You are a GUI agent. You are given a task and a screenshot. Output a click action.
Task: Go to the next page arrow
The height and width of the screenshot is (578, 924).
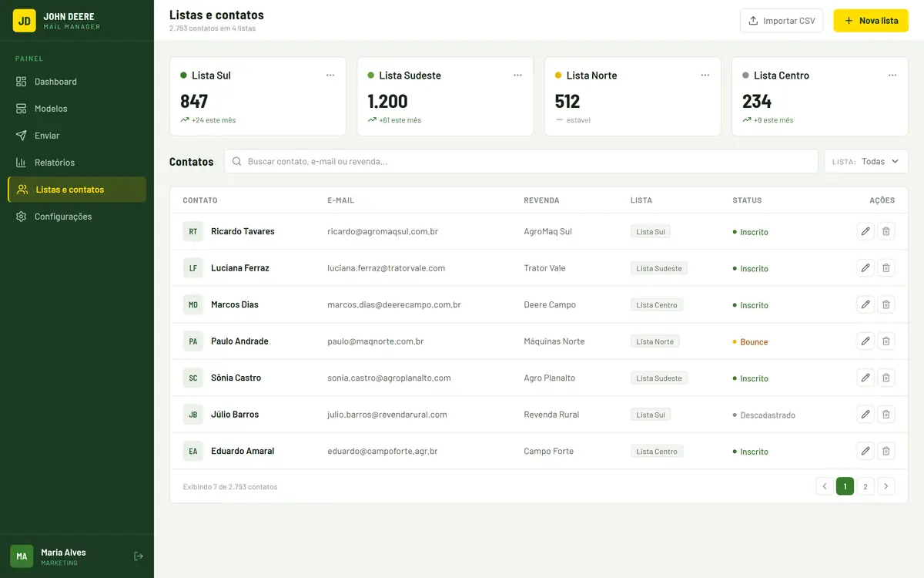[886, 486]
